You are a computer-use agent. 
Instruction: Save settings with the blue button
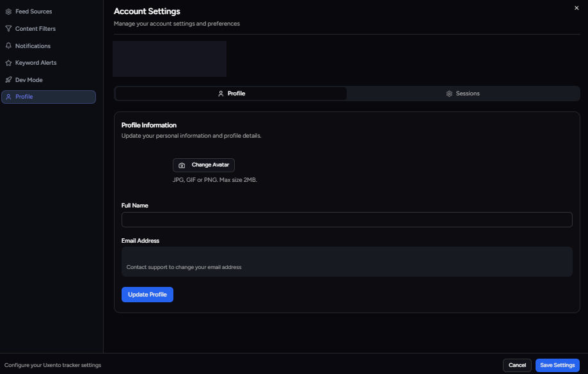(557, 365)
